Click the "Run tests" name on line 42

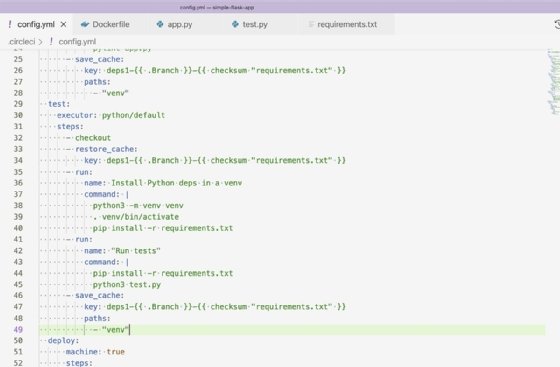coord(136,251)
